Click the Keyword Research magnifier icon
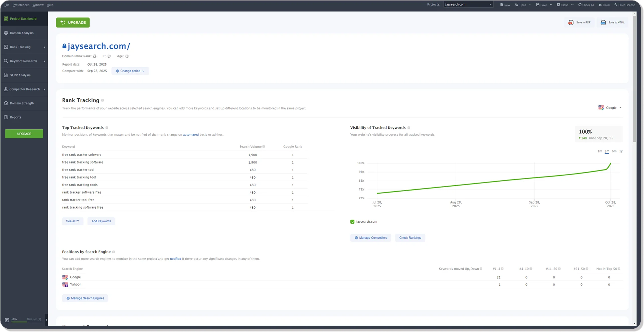The width and height of the screenshot is (644, 332). click(6, 61)
